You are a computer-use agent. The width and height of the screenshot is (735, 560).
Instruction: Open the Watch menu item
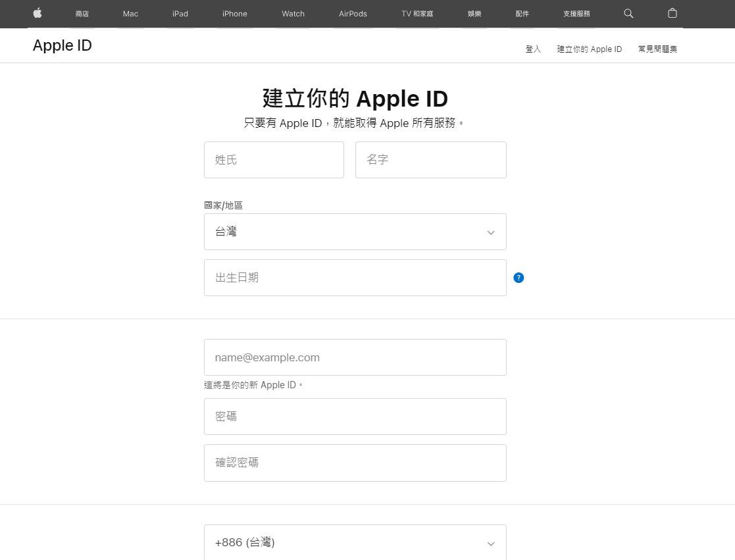293,14
